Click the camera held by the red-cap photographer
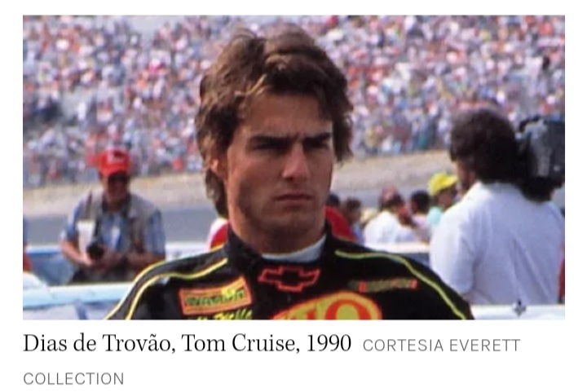 point(96,250)
